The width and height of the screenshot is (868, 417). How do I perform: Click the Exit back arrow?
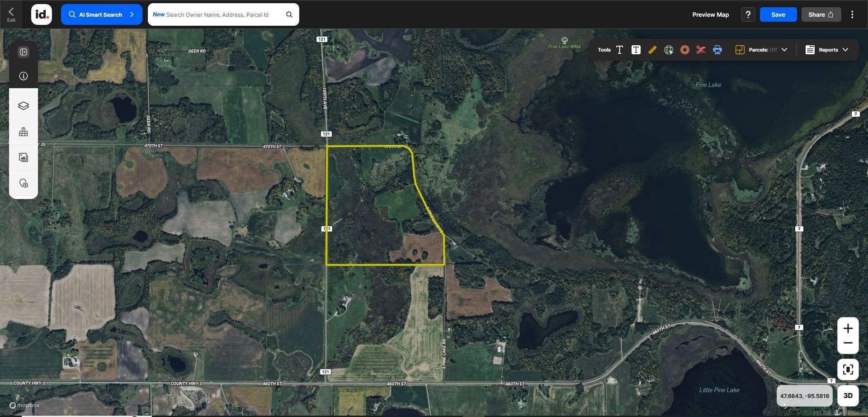pyautogui.click(x=11, y=14)
